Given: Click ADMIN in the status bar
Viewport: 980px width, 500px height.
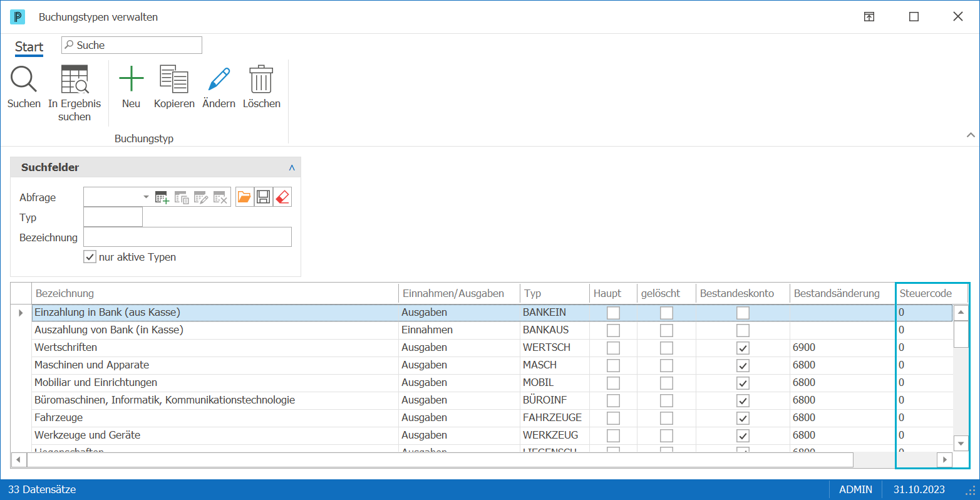Looking at the screenshot, I should click(x=856, y=490).
